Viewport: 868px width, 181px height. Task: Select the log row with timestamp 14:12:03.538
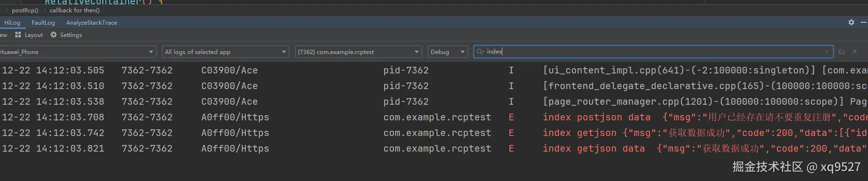[x=434, y=101]
